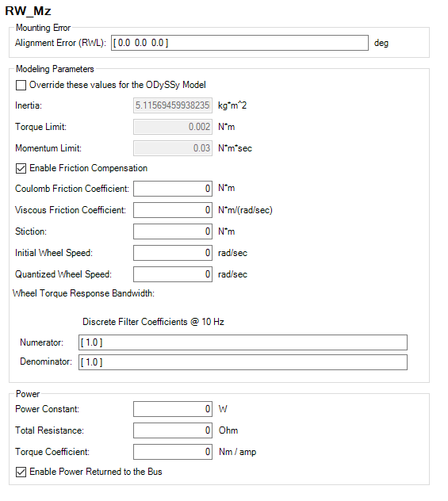Click the Denominator filter coefficients field
This screenshot has width=448, height=501.
(x=243, y=362)
